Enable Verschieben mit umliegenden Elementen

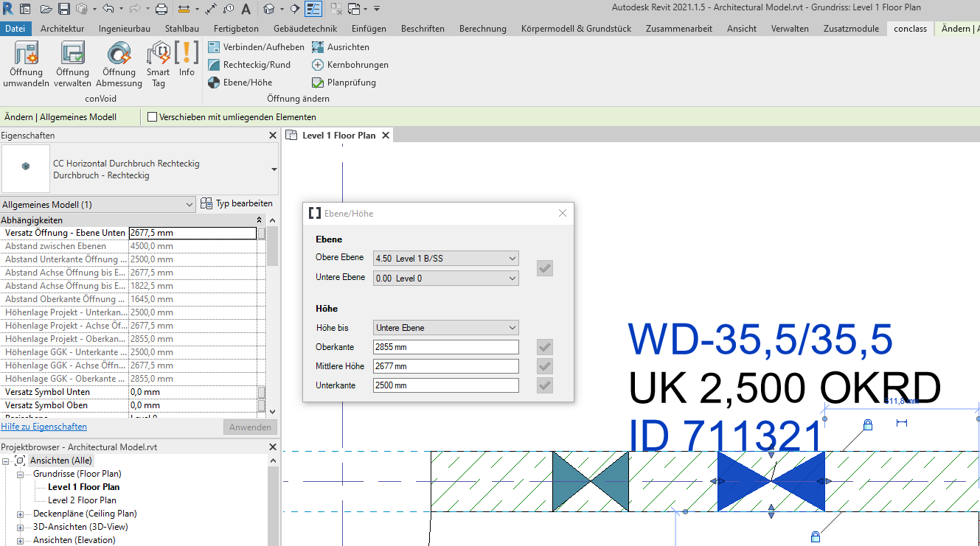[152, 116]
